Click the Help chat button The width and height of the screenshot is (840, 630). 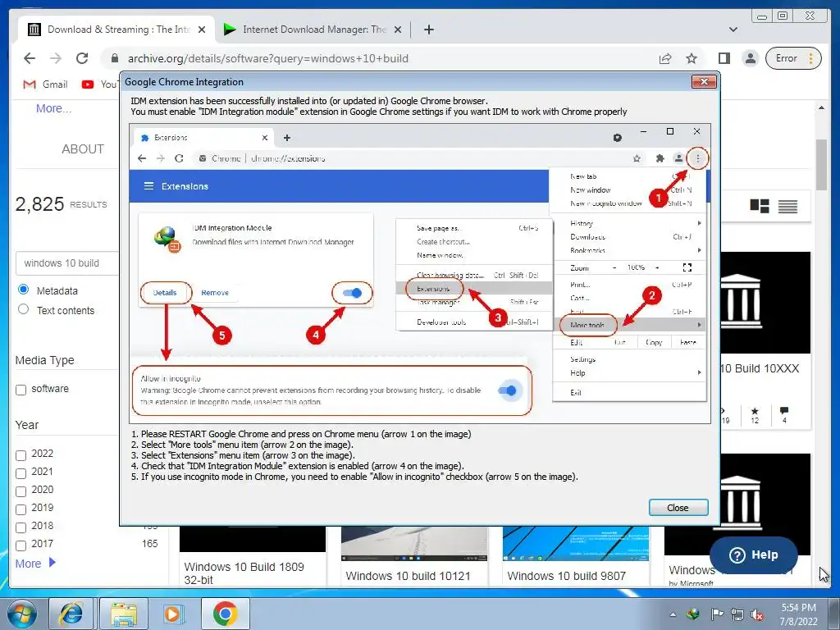[x=753, y=555]
